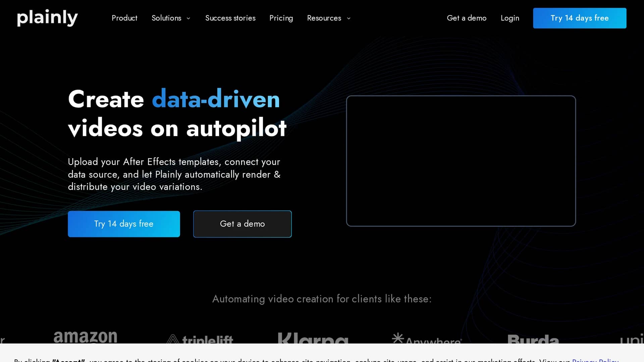Click the amazon client logo
The height and width of the screenshot is (362, 644).
86,337
